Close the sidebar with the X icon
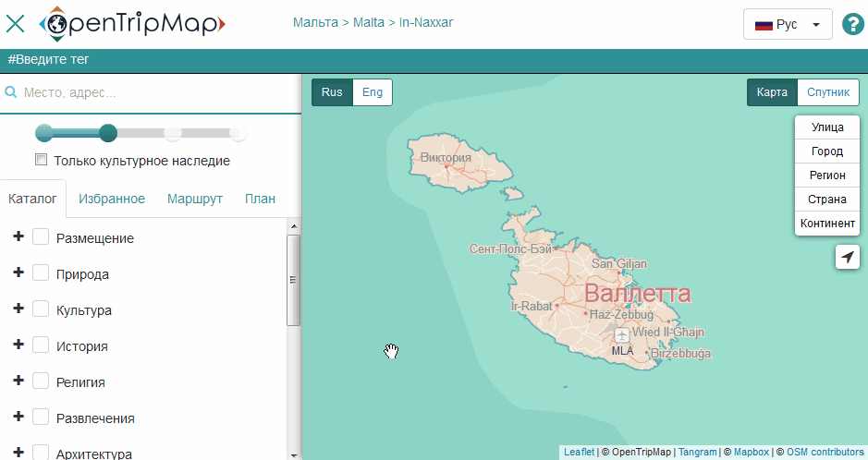868x460 pixels. [16, 23]
